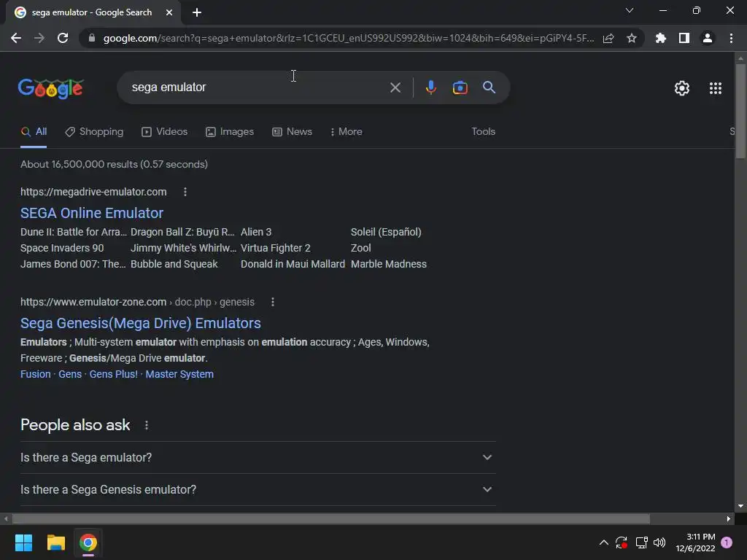This screenshot has height=560, width=747.
Task: Open the Google apps grid
Action: pos(716,88)
